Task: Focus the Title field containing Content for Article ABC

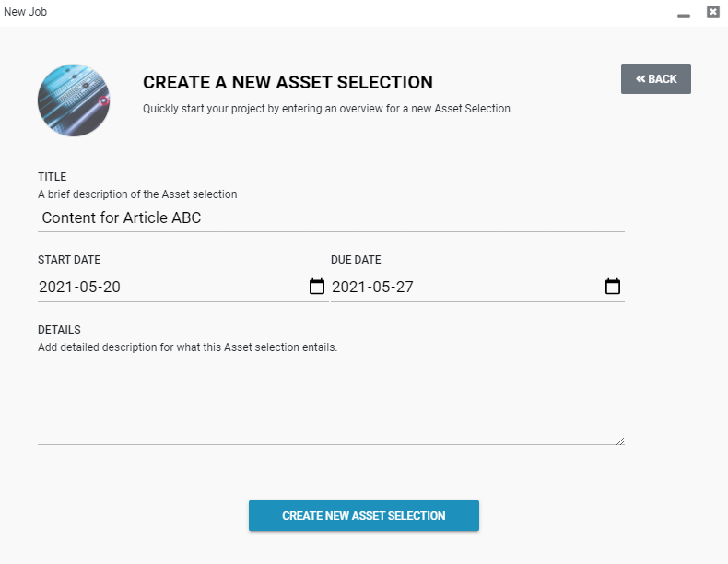Action: (x=331, y=217)
